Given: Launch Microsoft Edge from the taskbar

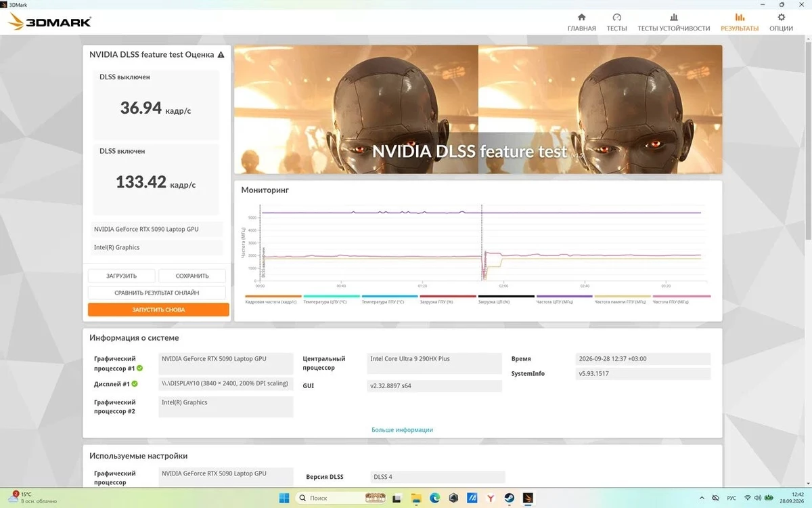Looking at the screenshot, I should click(x=434, y=498).
